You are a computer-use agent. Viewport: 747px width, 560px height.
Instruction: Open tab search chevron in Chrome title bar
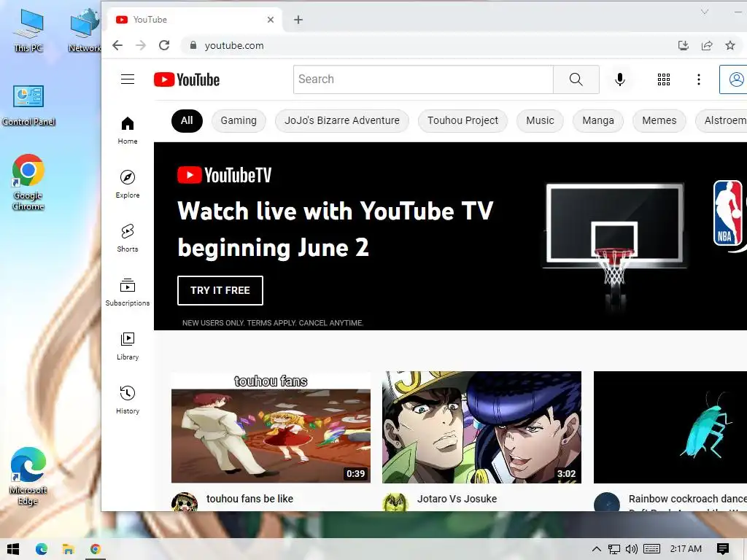coord(705,12)
